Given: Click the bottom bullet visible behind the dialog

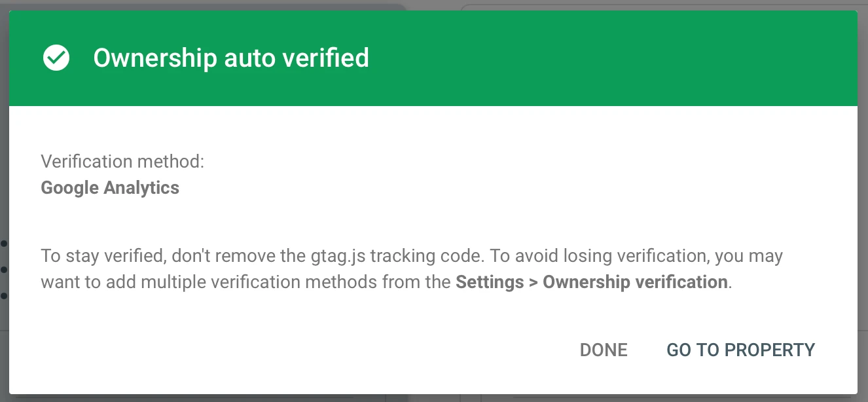Looking at the screenshot, I should (3, 295).
